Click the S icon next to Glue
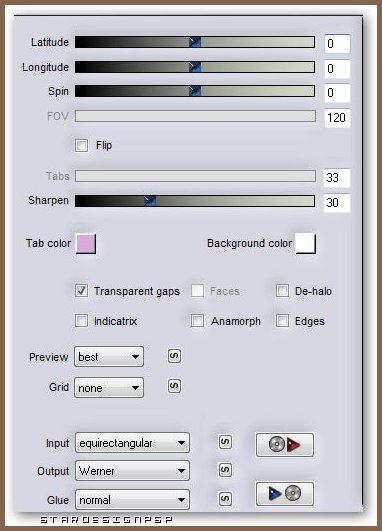382x531 pixels. (226, 498)
